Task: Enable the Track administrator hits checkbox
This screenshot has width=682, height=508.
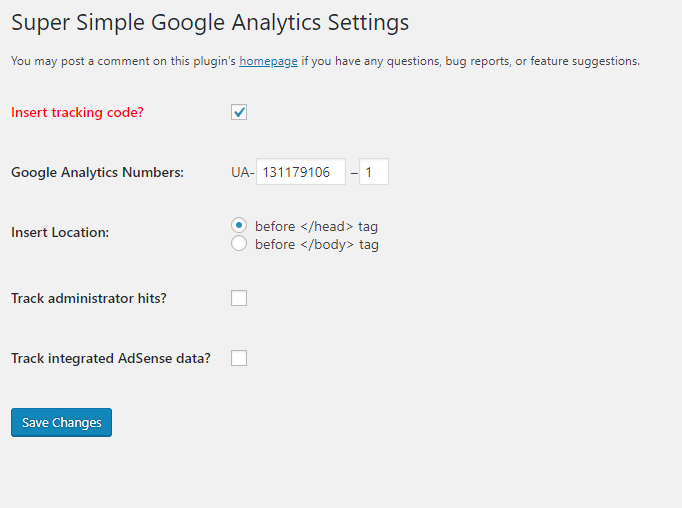Action: pyautogui.click(x=239, y=298)
